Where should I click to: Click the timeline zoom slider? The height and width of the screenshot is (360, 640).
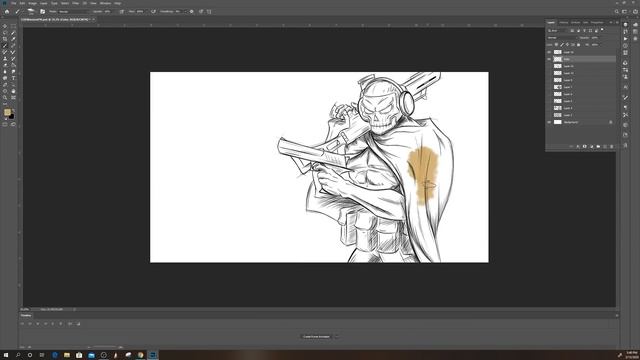(x=104, y=347)
